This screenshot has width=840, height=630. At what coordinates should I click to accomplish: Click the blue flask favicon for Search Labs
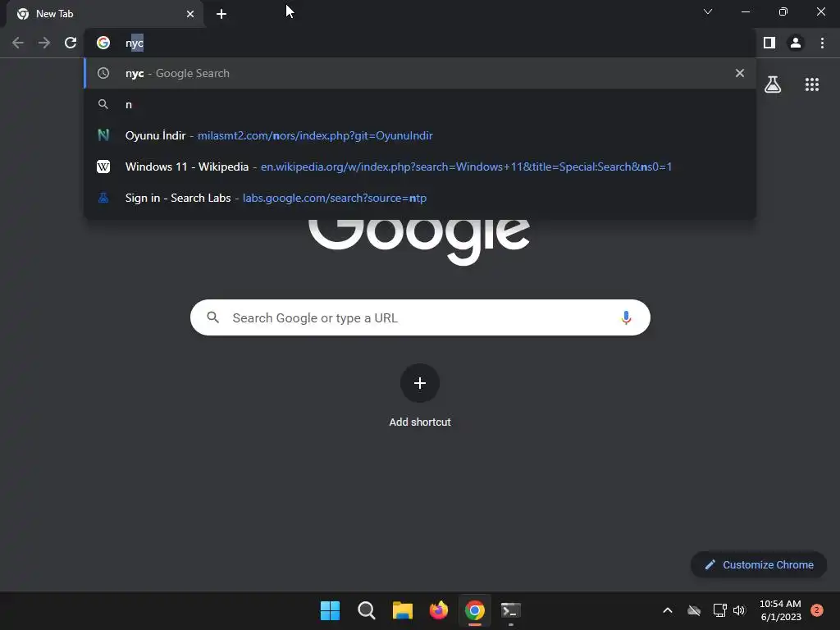click(103, 198)
